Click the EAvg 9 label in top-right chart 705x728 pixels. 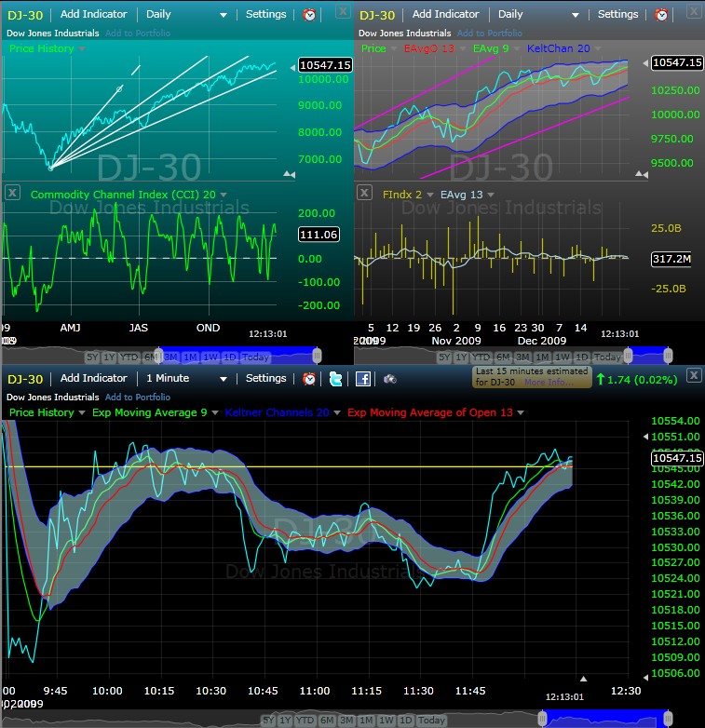491,48
